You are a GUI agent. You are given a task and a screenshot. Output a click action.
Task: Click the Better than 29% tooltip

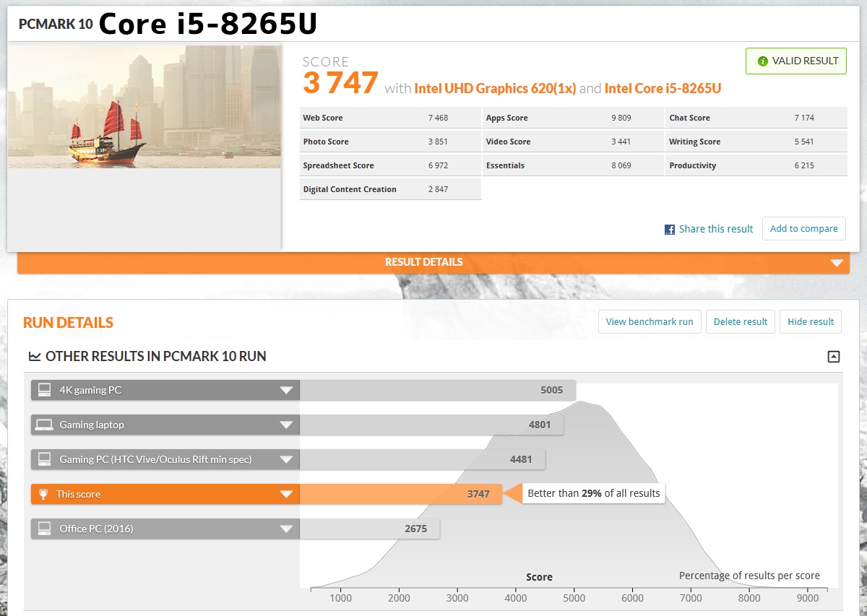pyautogui.click(x=593, y=493)
